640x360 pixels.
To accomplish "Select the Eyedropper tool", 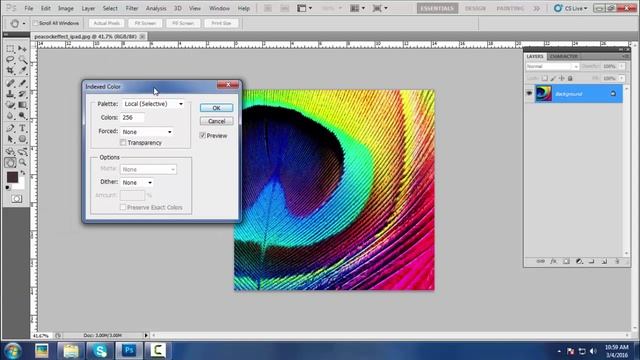I will point(22,71).
